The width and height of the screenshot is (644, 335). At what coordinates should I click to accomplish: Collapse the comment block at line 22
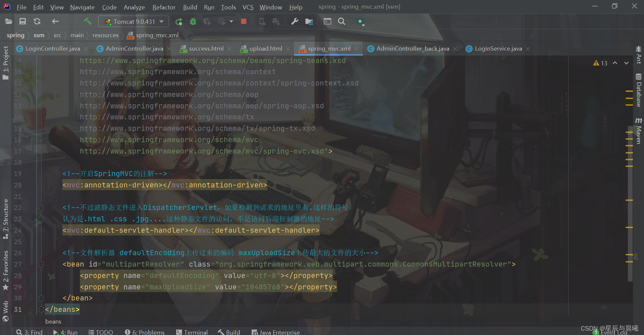point(41,208)
